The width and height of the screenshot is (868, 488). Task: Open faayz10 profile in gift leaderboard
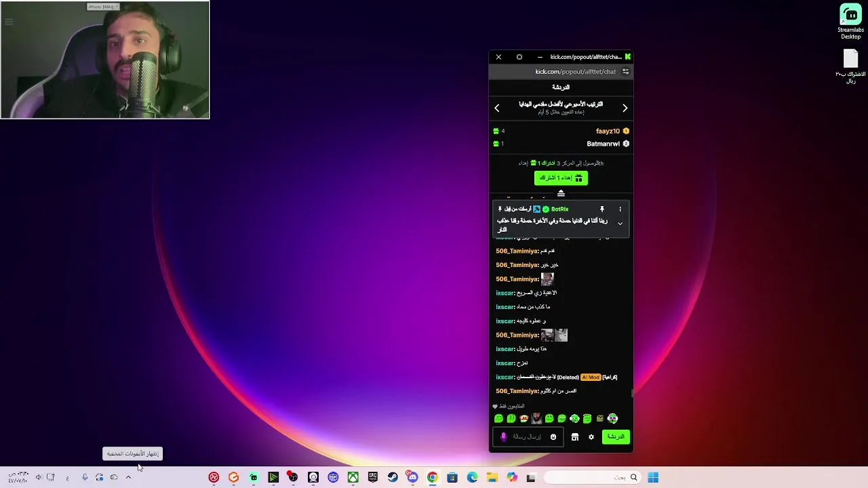[608, 131]
